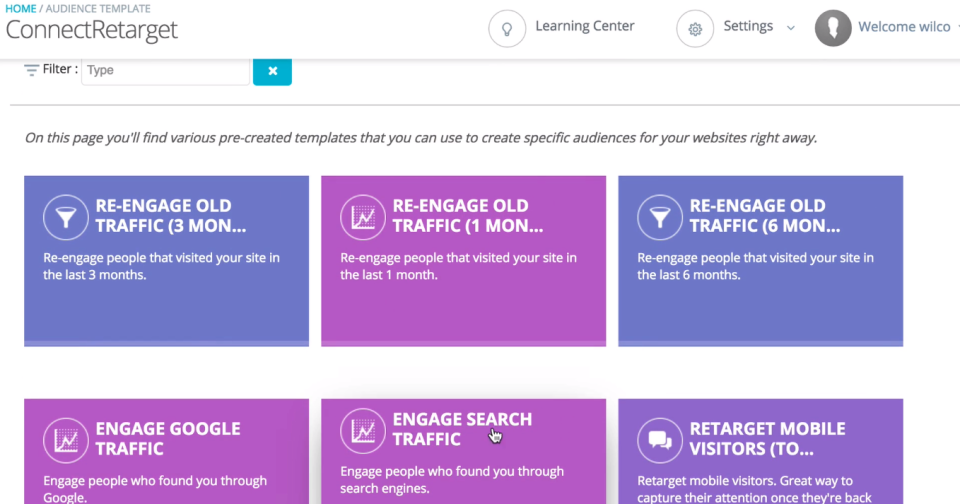Expand the Settings dropdown arrow
The width and height of the screenshot is (960, 504).
click(x=791, y=28)
